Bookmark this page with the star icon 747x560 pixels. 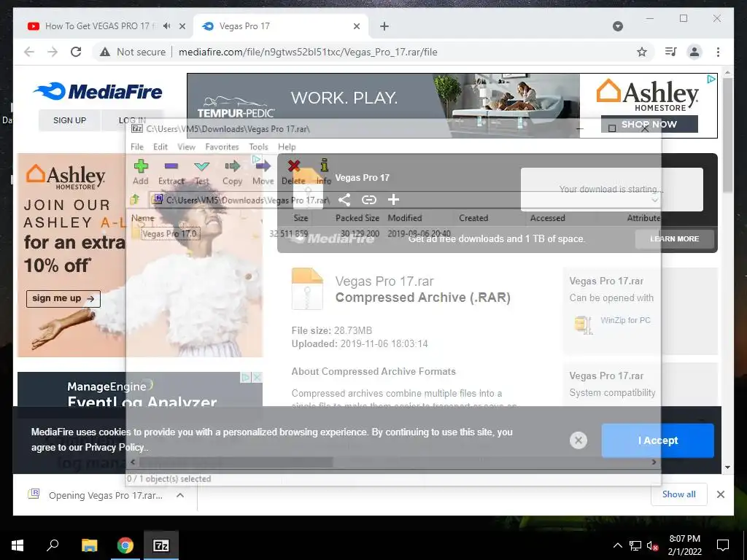(x=642, y=52)
